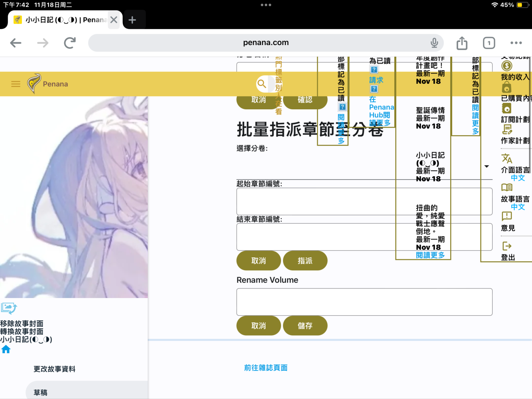Click 閱讀更多 under the magazine list
The width and height of the screenshot is (532, 399).
[430, 255]
